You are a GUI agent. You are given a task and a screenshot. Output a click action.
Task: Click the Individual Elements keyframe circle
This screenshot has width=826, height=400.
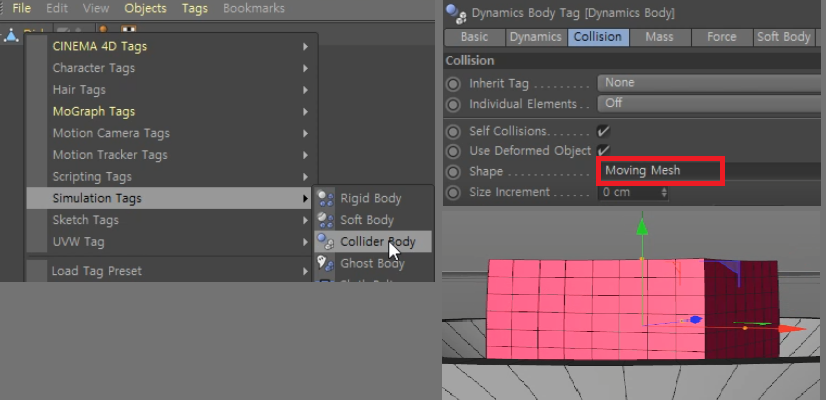[x=453, y=104]
